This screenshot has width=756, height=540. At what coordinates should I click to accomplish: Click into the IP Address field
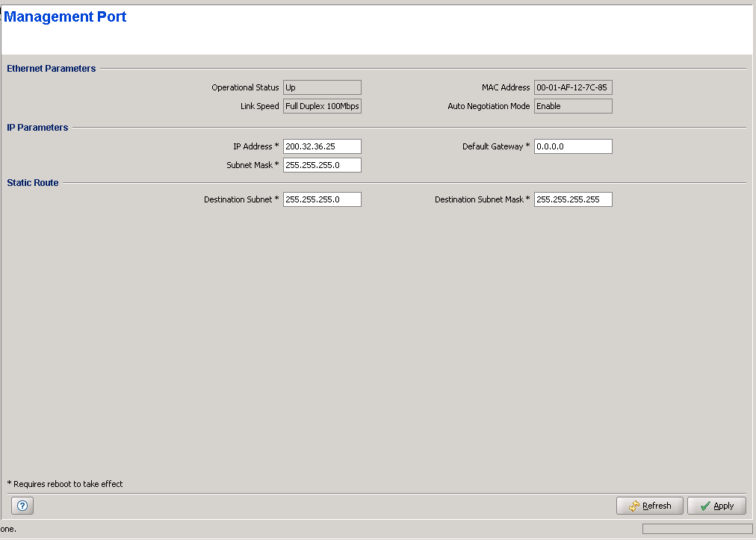pos(322,146)
